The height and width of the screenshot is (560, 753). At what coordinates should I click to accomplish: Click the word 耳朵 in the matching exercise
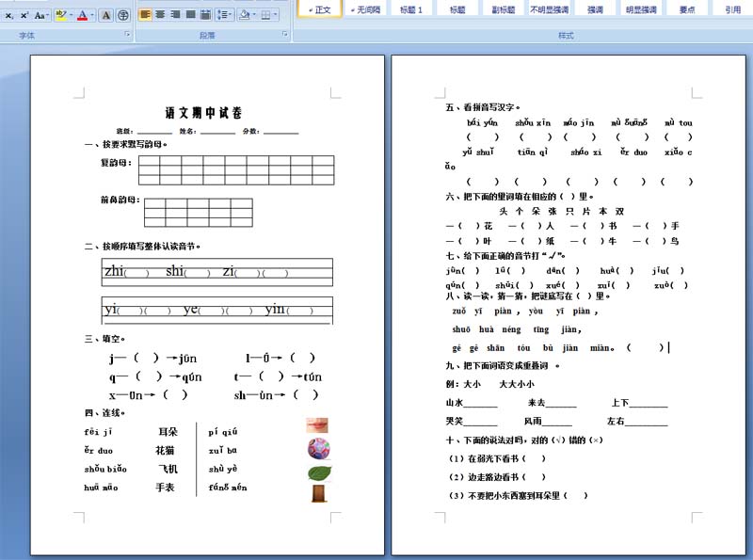pyautogui.click(x=168, y=432)
